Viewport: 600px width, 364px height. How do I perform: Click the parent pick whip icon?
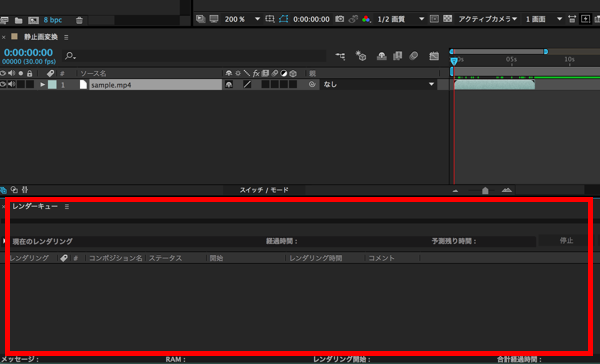point(312,84)
